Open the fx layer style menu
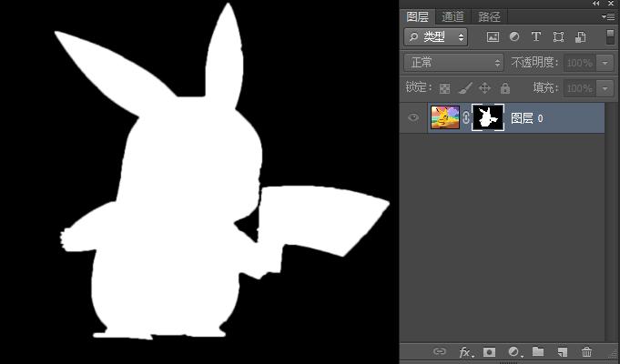Screen dimensions: 620x364 point(465,351)
